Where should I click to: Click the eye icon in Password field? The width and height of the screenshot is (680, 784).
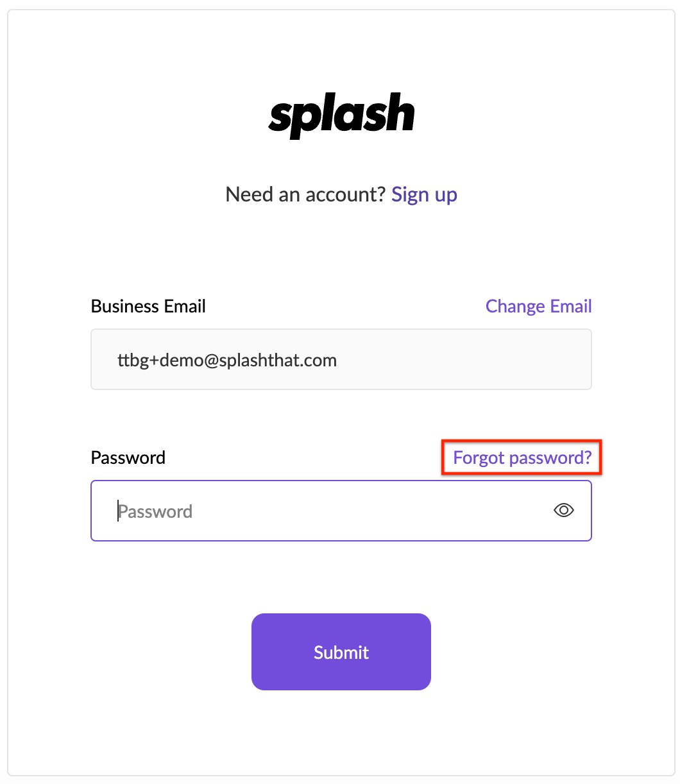click(x=563, y=511)
